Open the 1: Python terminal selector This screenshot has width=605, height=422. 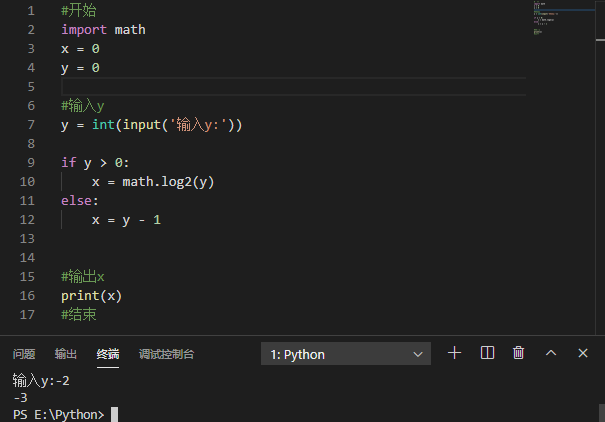pyautogui.click(x=347, y=354)
